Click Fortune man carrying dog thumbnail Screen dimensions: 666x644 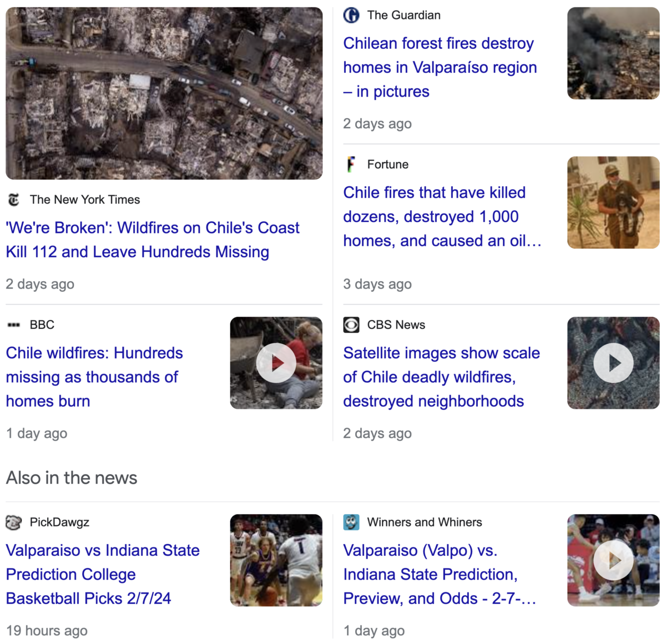coord(613,202)
